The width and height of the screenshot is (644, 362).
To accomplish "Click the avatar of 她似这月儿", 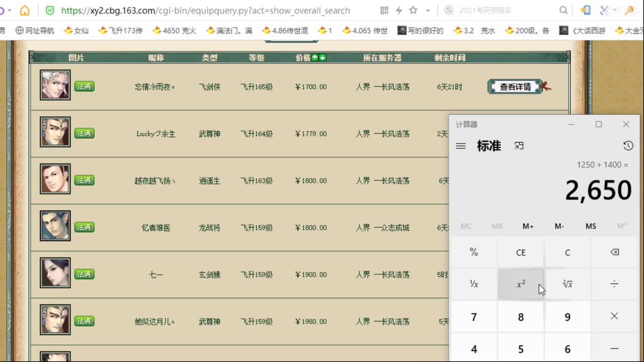I will (x=55, y=319).
